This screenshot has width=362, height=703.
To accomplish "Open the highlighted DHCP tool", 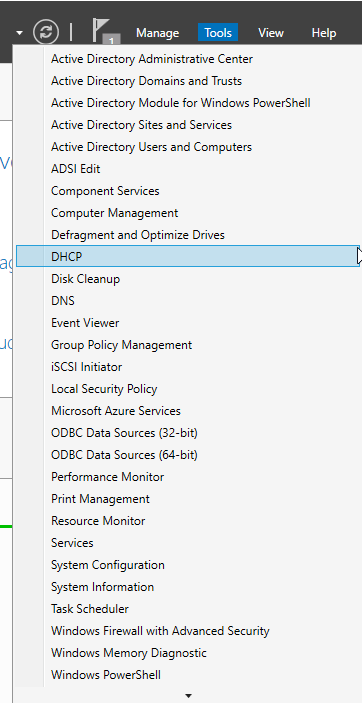I will 188,256.
